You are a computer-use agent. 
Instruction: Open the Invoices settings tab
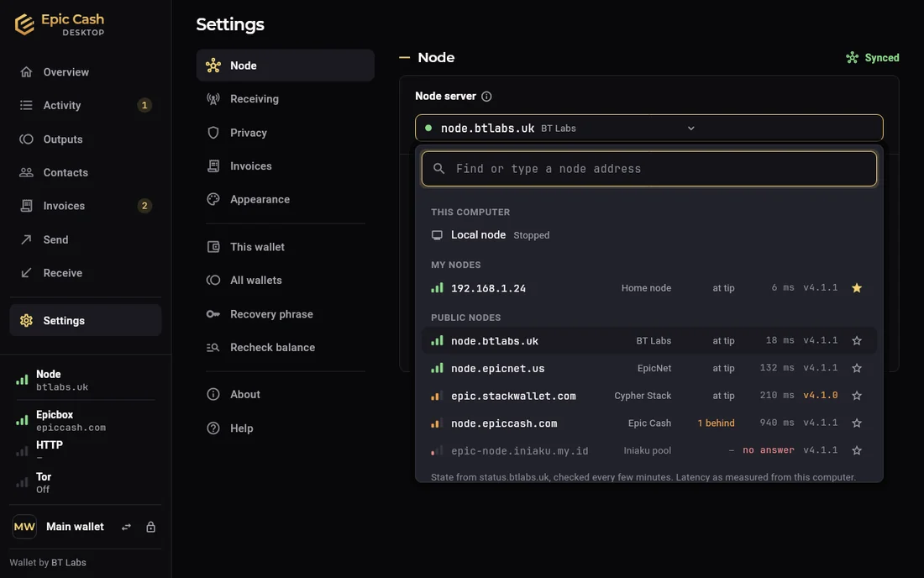(x=286, y=166)
